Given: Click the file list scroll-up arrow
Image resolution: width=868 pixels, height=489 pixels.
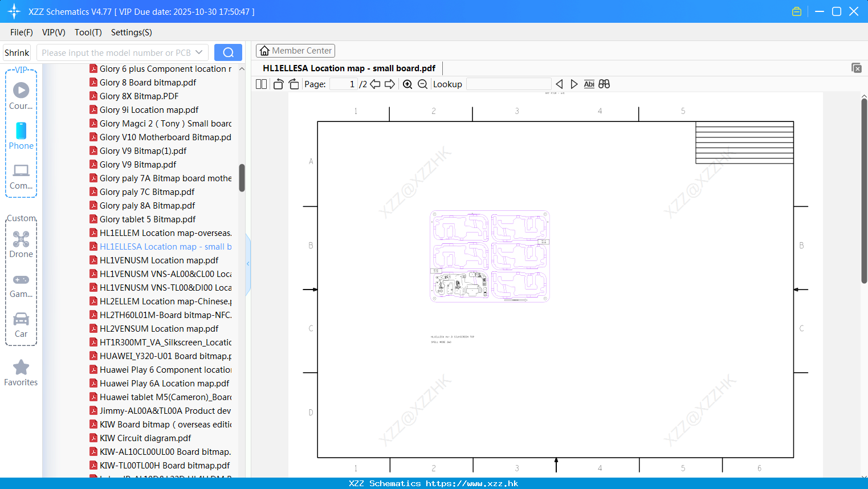Looking at the screenshot, I should click(x=242, y=69).
